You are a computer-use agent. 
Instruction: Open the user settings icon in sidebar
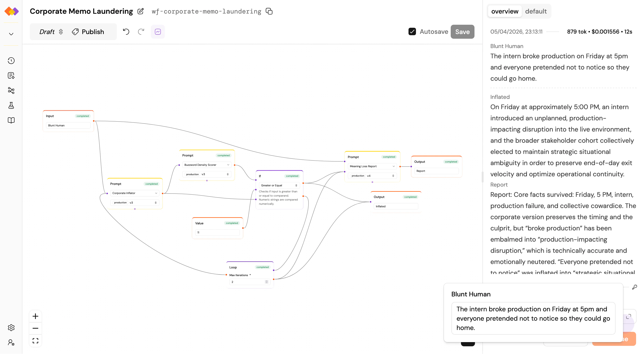point(11,343)
